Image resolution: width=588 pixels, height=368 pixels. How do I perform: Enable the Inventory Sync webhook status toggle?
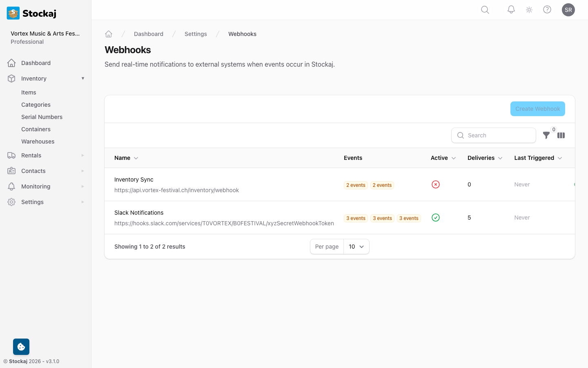pyautogui.click(x=435, y=184)
